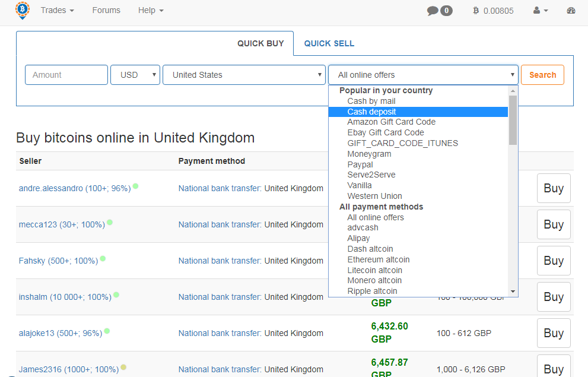Screen dimensions: 588x377
Task: Click dropdown list scroll-down arrow
Action: tap(513, 292)
